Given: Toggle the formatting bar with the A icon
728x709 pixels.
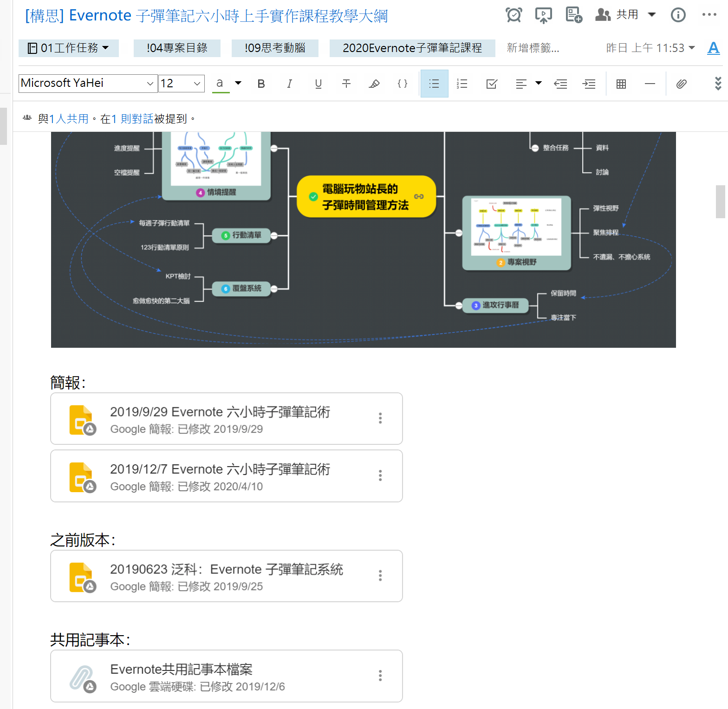Looking at the screenshot, I should tap(714, 48).
